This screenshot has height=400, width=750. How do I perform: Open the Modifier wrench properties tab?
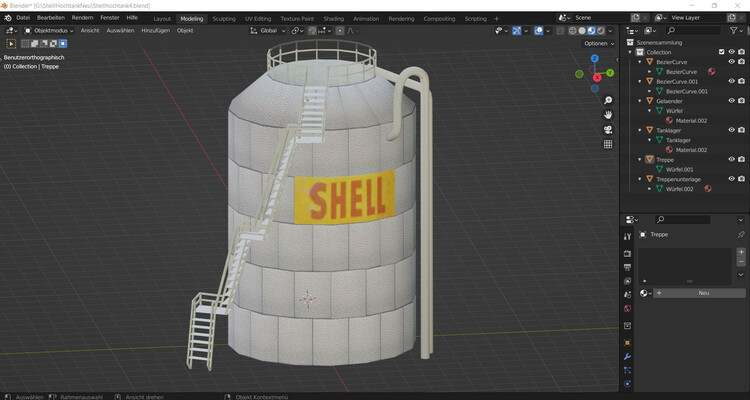628,357
